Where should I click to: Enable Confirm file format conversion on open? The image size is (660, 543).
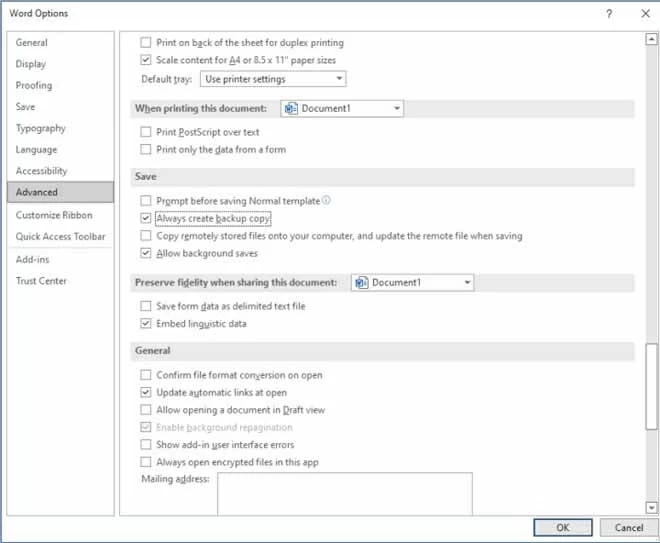(x=147, y=375)
